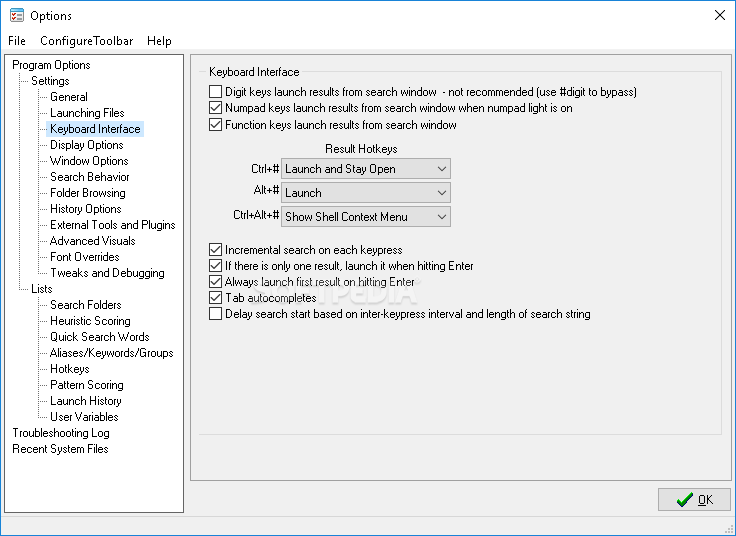Enable digit keys launch results checkbox
This screenshot has height=536, width=736.
(215, 92)
